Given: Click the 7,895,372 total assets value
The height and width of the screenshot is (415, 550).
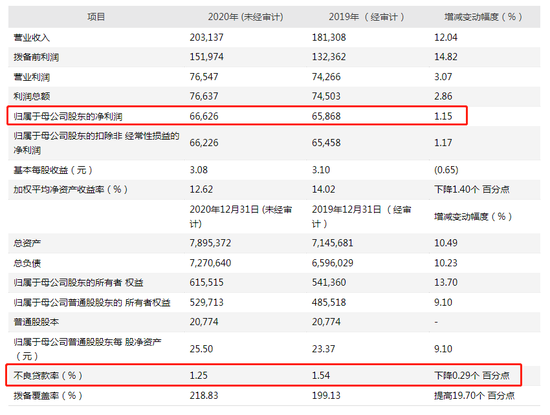Looking at the screenshot, I should coord(210,243).
